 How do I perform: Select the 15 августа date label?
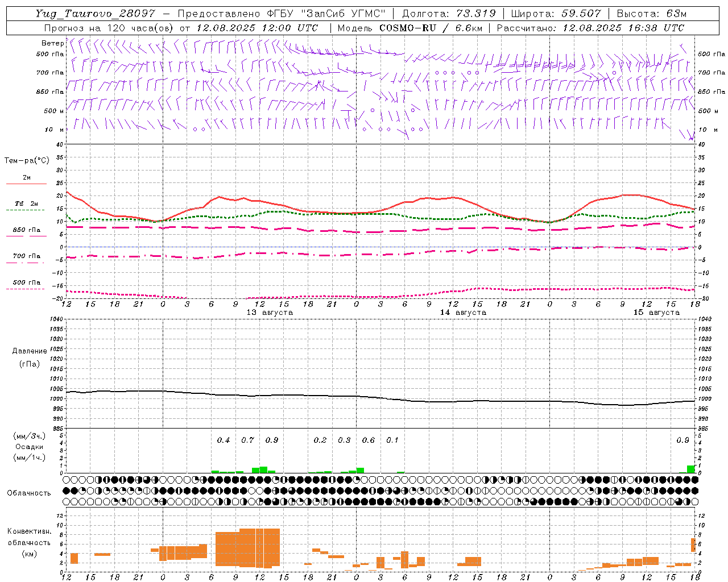pos(656,312)
